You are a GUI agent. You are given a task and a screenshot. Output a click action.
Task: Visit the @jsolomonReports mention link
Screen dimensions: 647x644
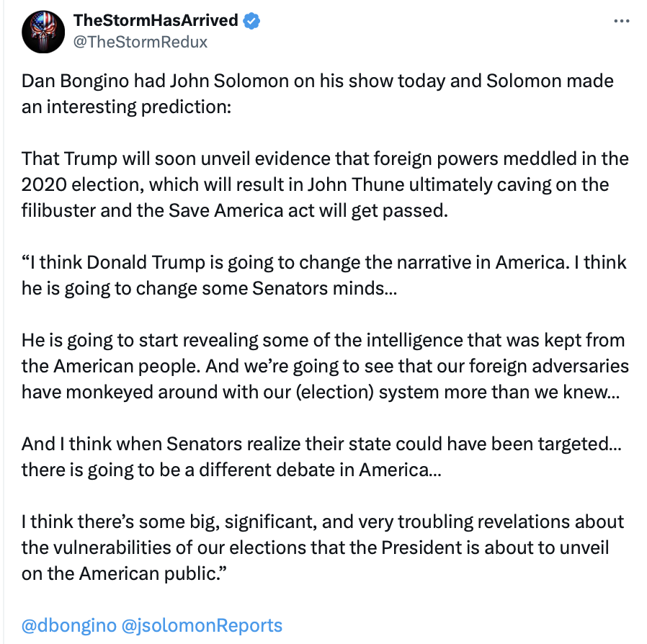[x=201, y=625]
